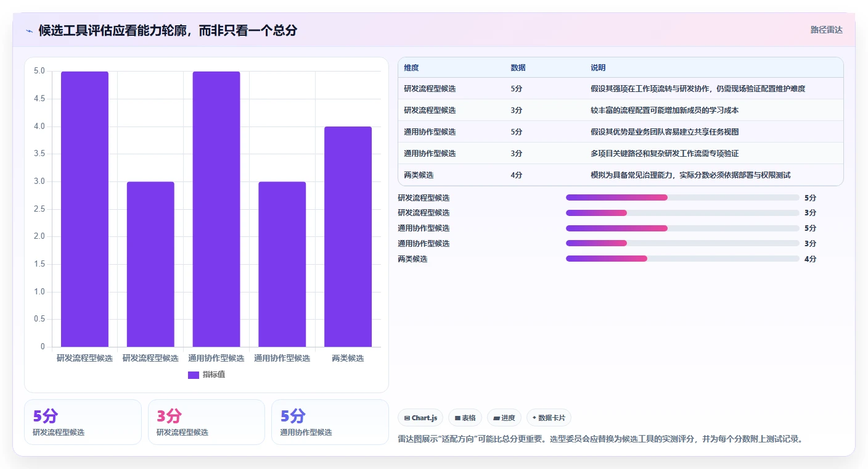This screenshot has height=469, width=868.
Task: Click the 0.5 tick on the y-axis
Action: 39,319
